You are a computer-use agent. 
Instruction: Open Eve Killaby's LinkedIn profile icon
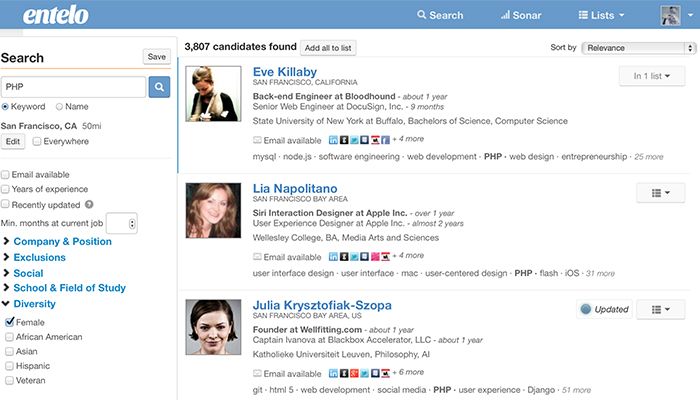(x=334, y=140)
